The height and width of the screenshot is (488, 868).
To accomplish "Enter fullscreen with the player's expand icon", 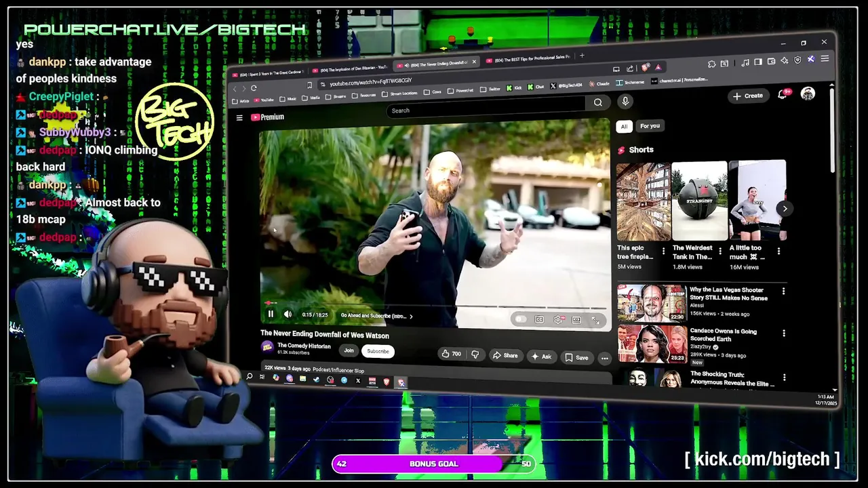I will click(x=595, y=321).
